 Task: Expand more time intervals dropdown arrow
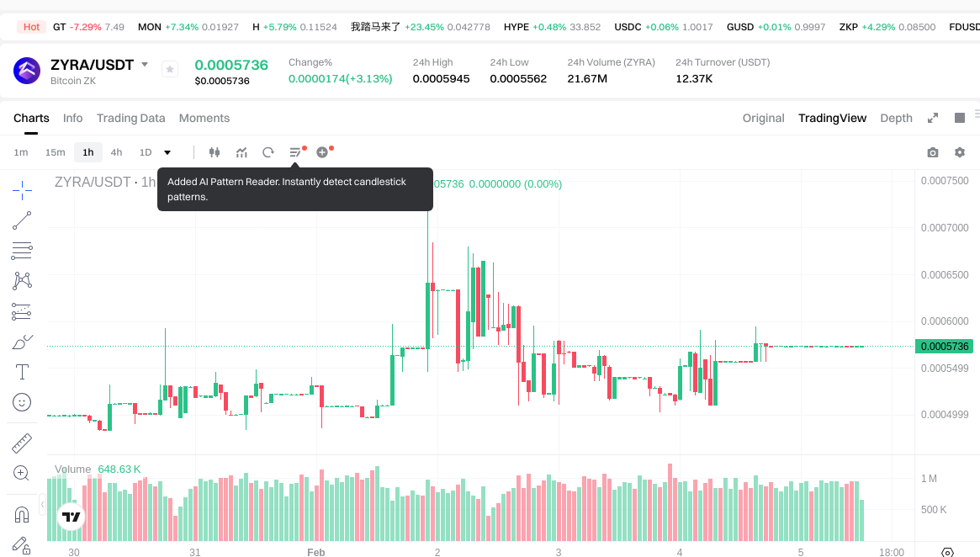(167, 152)
